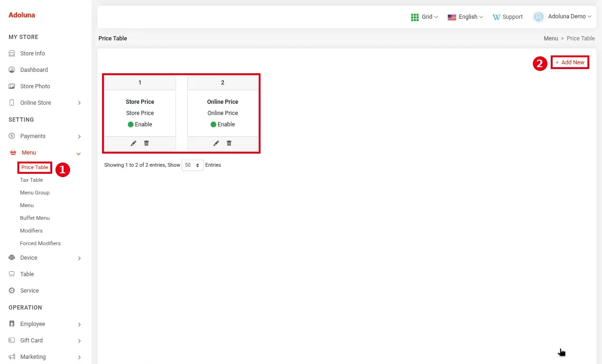Expand the Gift Card submenu chevron

tap(79, 341)
